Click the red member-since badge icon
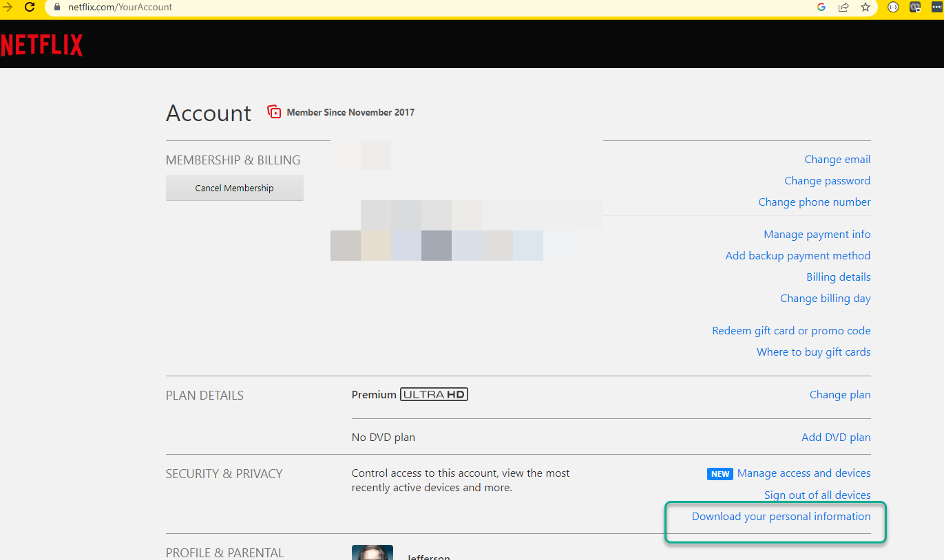Screen dimensions: 944x560 pyautogui.click(x=274, y=112)
